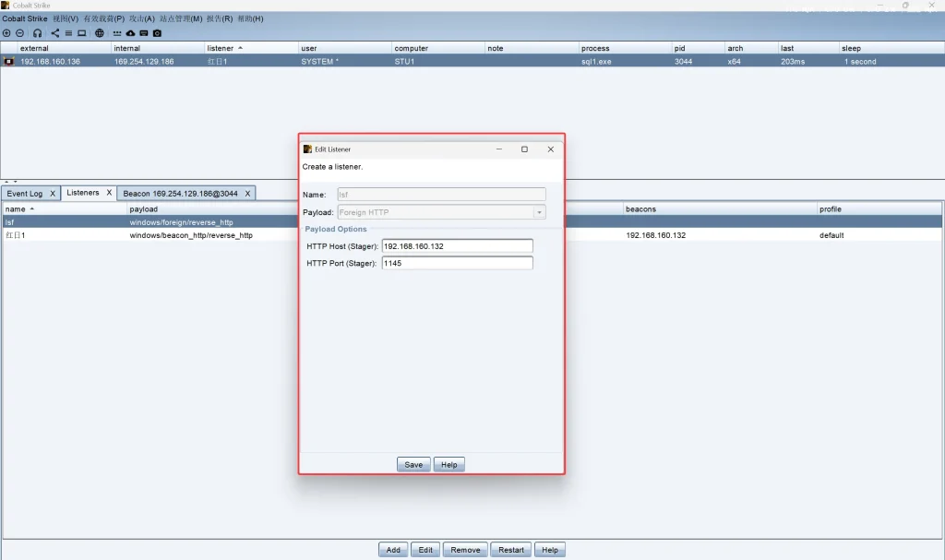Open the 视图(V) menu
The height and width of the screenshot is (560, 945).
[x=66, y=18]
